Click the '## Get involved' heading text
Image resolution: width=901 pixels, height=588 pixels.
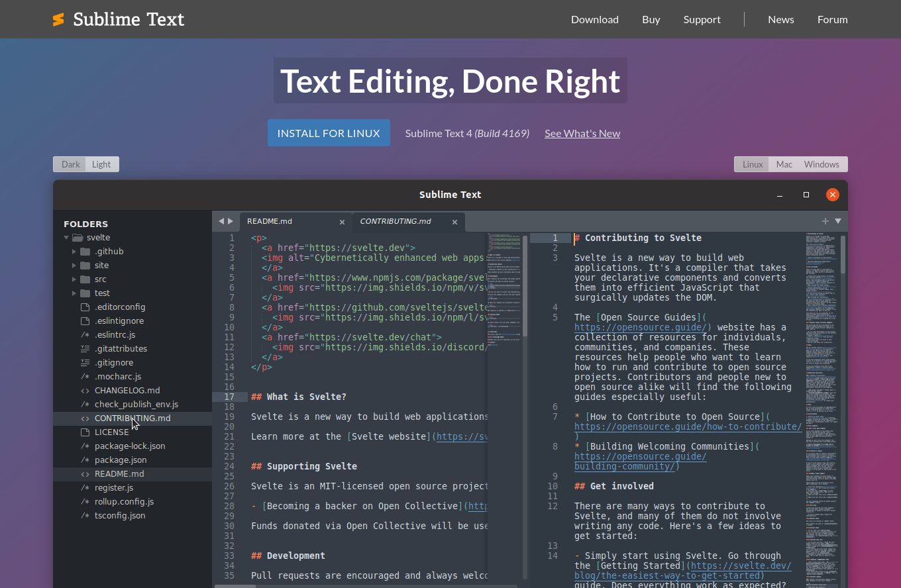(614, 486)
